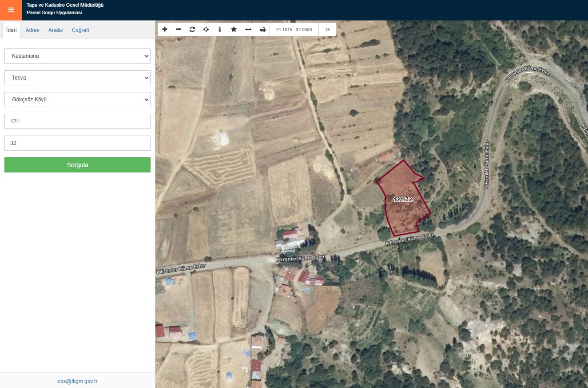This screenshot has width=588, height=388.
Task: Select the measure distance arrow icon
Action: tap(248, 29)
